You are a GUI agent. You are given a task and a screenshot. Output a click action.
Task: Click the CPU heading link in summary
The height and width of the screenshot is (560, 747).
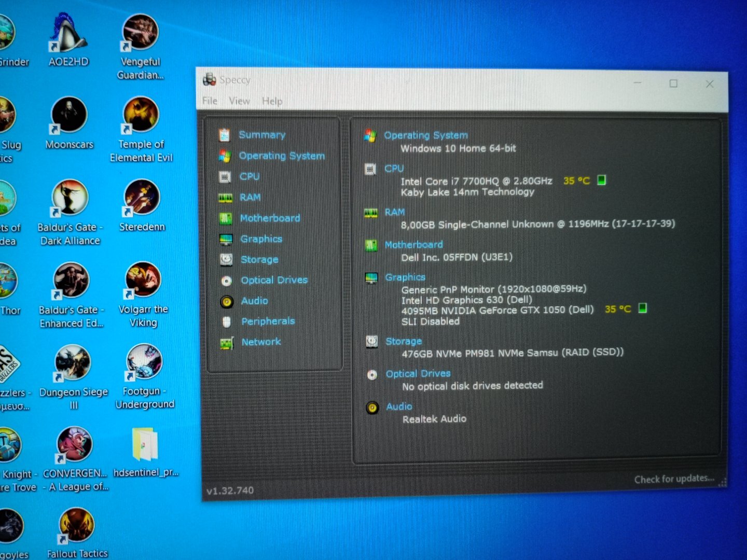[394, 169]
